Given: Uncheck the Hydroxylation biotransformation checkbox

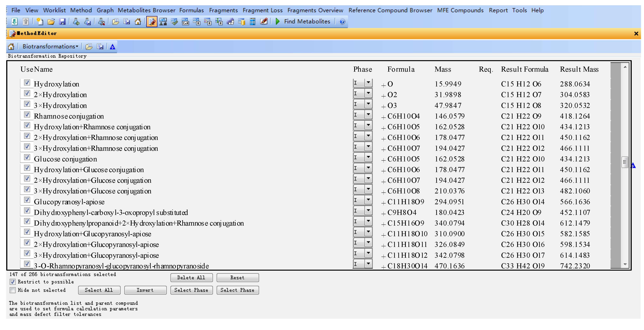Looking at the screenshot, I should tap(27, 83).
